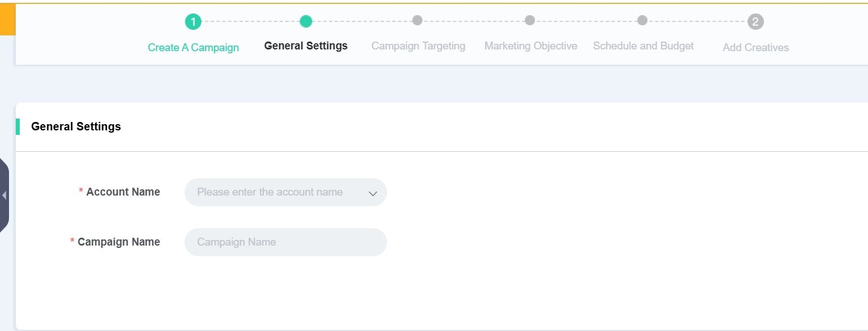Screen dimensions: 868x331
Task: Click the General Settings section heading
Action: click(76, 126)
